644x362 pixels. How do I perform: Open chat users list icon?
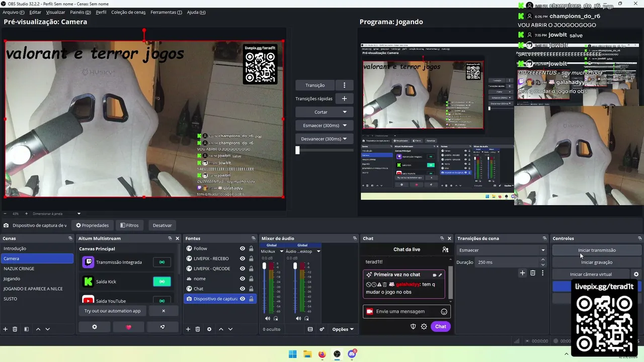click(445, 249)
